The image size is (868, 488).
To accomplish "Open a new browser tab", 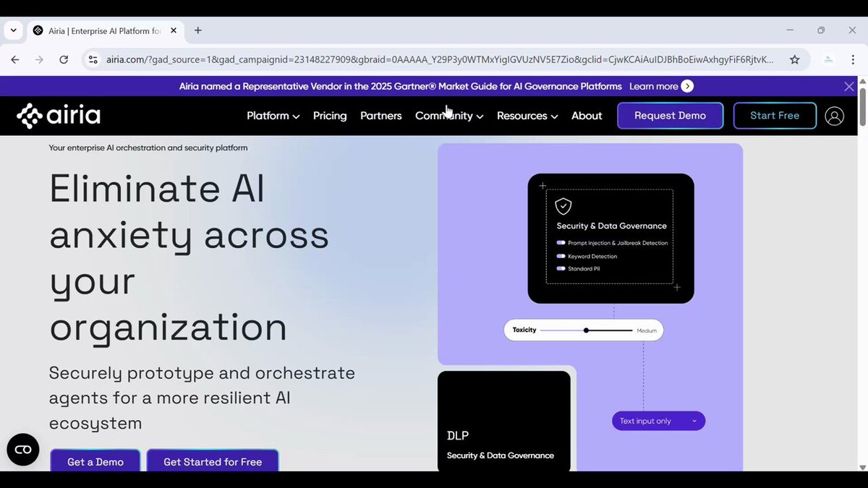I will click(x=198, y=30).
